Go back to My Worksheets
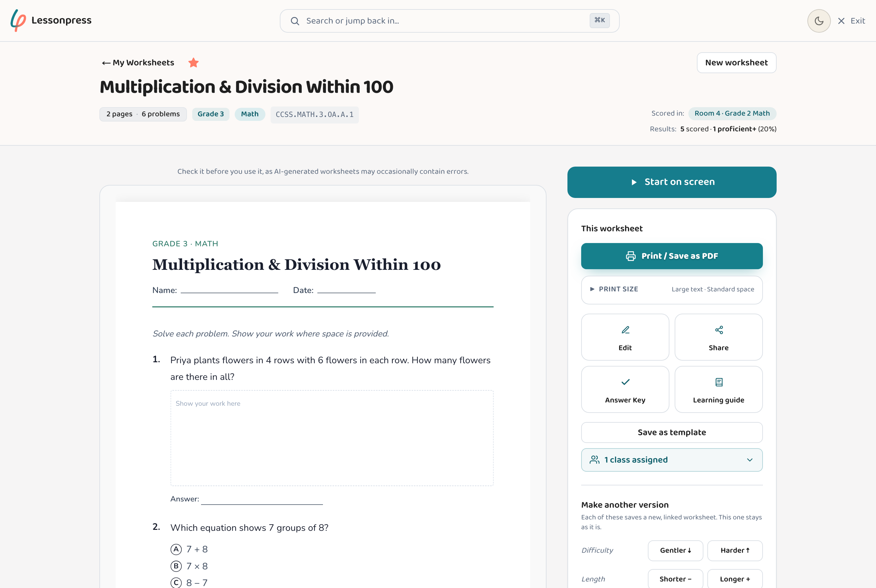Screen dimensions: 876x588 138,63
